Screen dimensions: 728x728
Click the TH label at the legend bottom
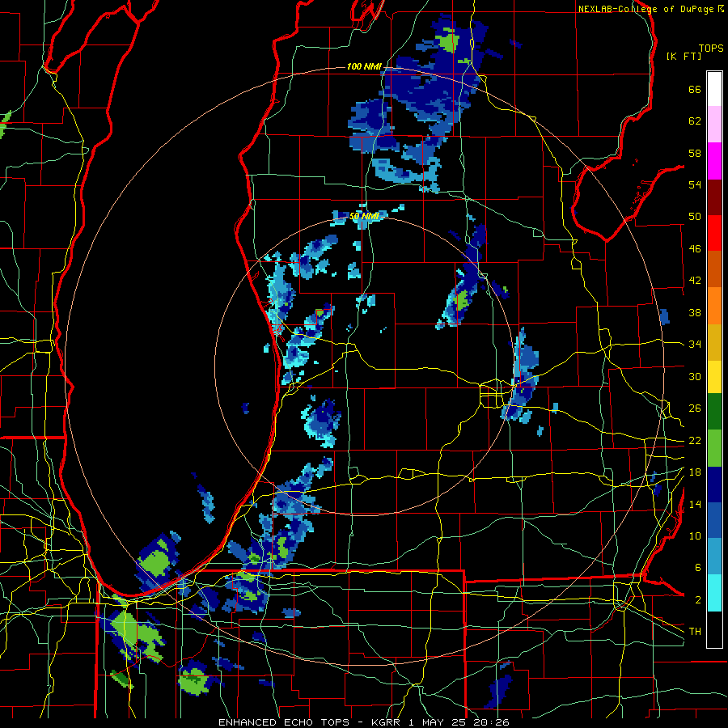[x=695, y=632]
